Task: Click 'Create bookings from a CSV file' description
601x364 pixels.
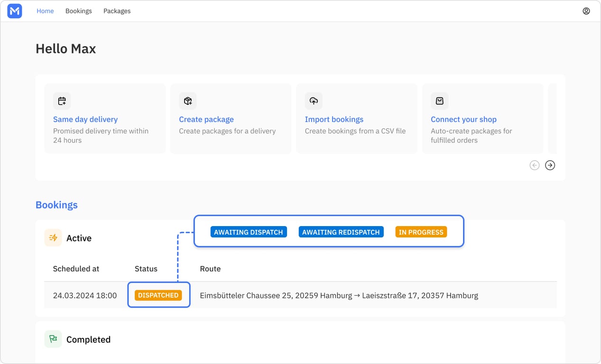Action: (x=355, y=131)
